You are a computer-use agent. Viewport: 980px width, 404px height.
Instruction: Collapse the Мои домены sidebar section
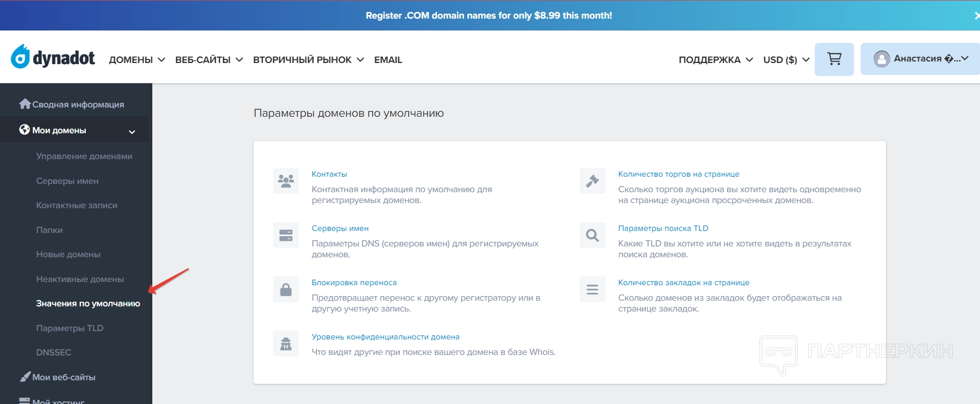coord(132,131)
